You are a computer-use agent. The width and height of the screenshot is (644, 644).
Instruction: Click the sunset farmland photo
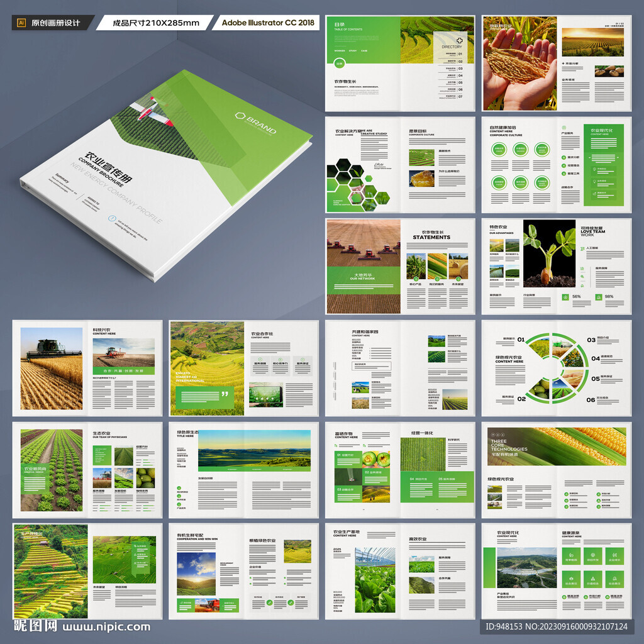coord(592,42)
